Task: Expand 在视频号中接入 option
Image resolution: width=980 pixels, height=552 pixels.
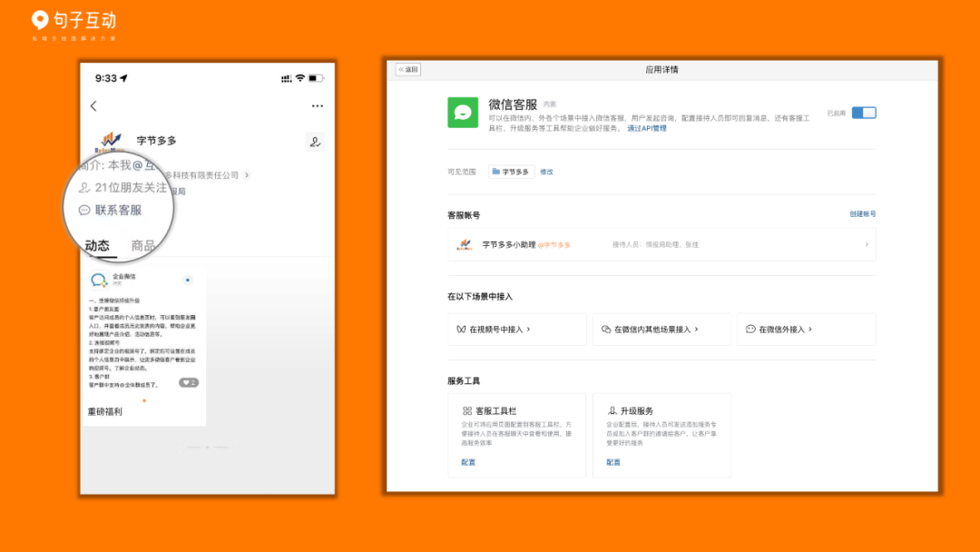Action: click(516, 330)
